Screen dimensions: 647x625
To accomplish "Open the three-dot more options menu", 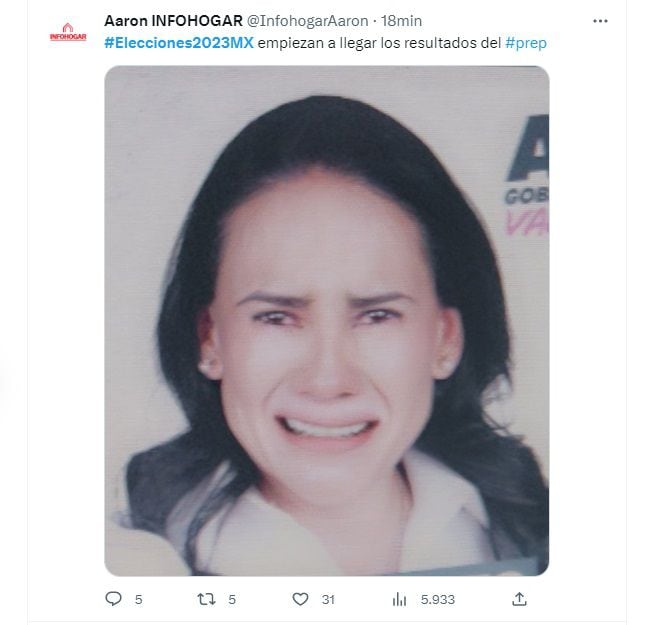I will pyautogui.click(x=600, y=21).
